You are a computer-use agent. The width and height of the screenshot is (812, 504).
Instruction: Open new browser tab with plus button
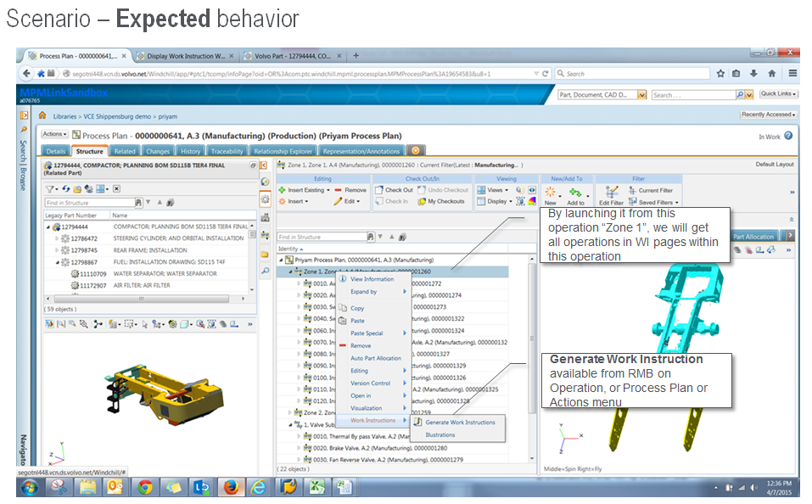(x=356, y=55)
